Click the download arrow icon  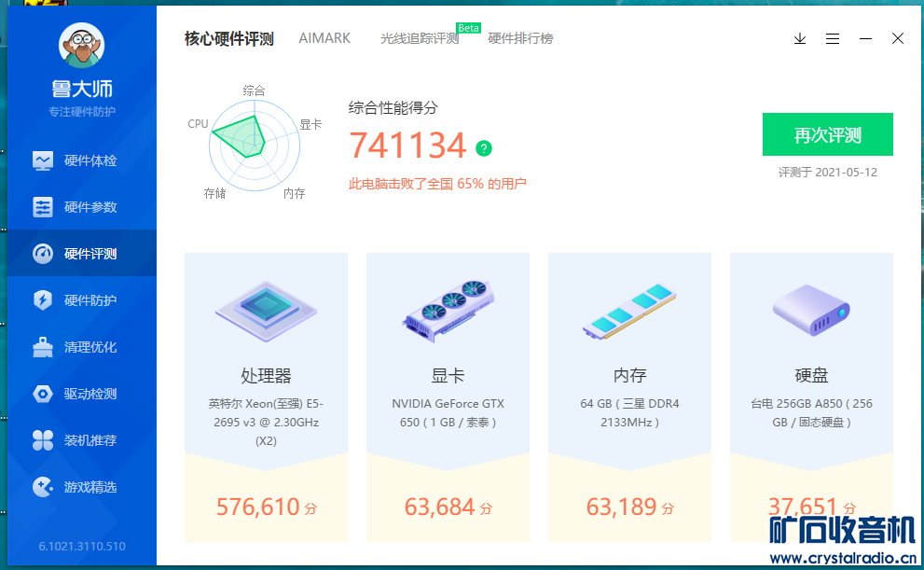800,39
